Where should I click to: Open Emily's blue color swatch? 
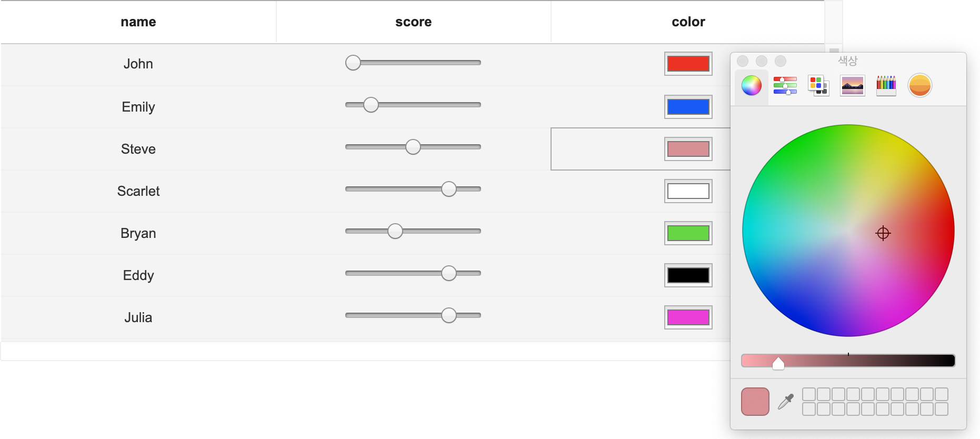click(x=688, y=107)
